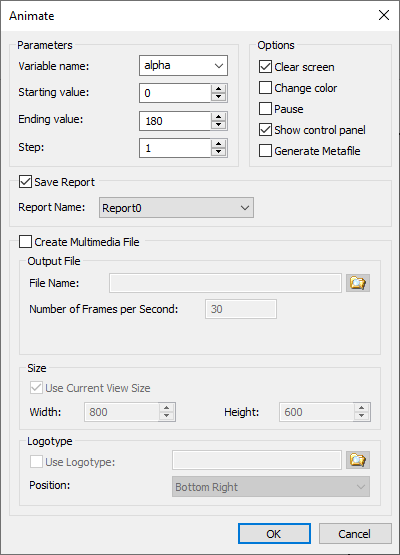Increase Step value with up arrow
This screenshot has height=555, width=400.
(218, 144)
